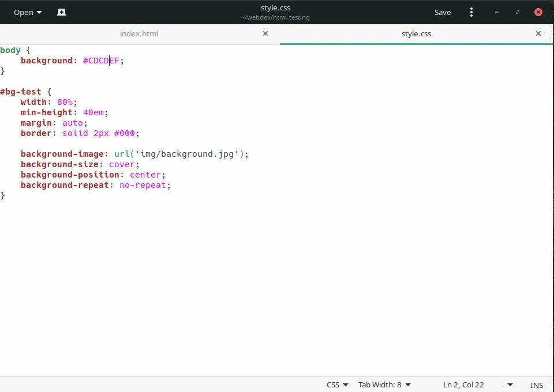The image size is (554, 392).
Task: Click the background-position property
Action: click(70, 175)
